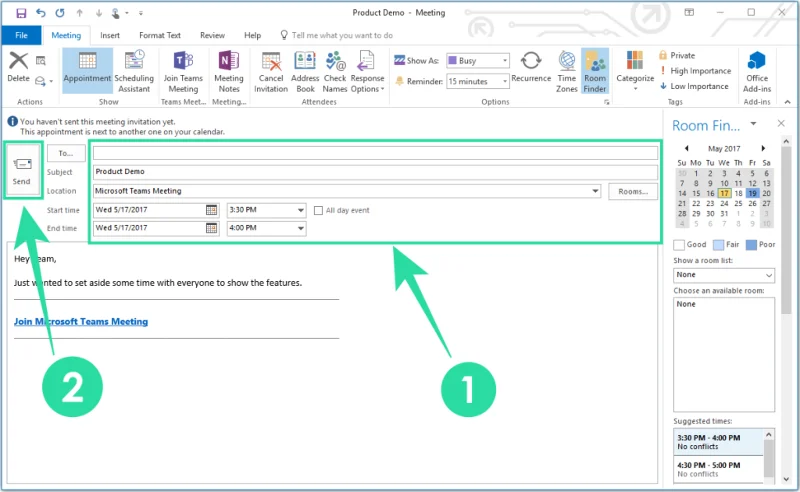Expand the Categorize menu
Screen dimensions: 800x492
tap(635, 70)
